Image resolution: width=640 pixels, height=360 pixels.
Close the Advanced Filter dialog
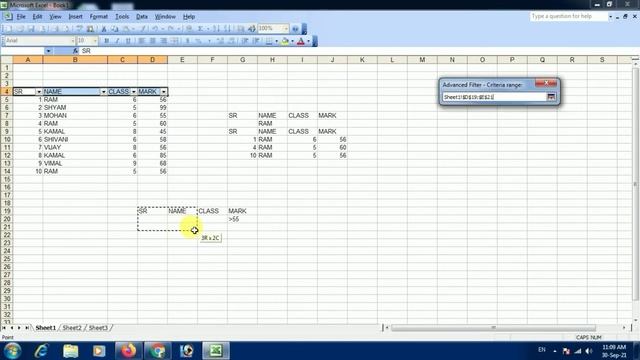(x=546, y=83)
